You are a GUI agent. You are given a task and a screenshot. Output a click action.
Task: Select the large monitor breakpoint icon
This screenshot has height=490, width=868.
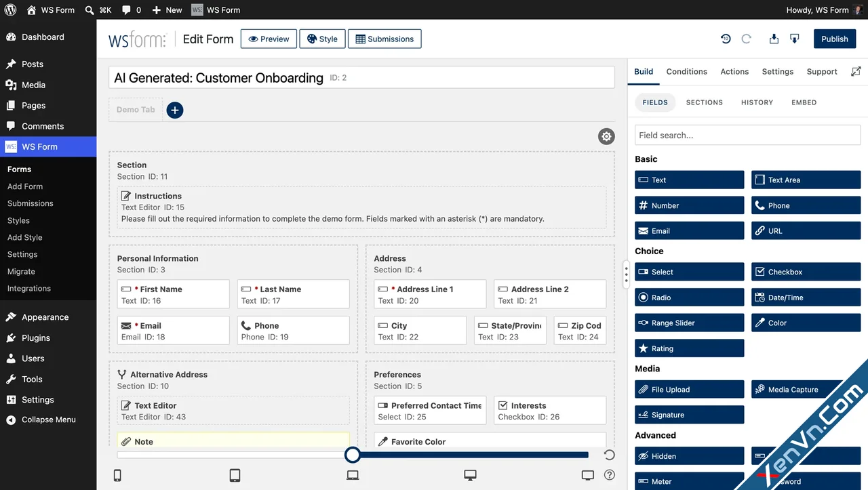588,475
